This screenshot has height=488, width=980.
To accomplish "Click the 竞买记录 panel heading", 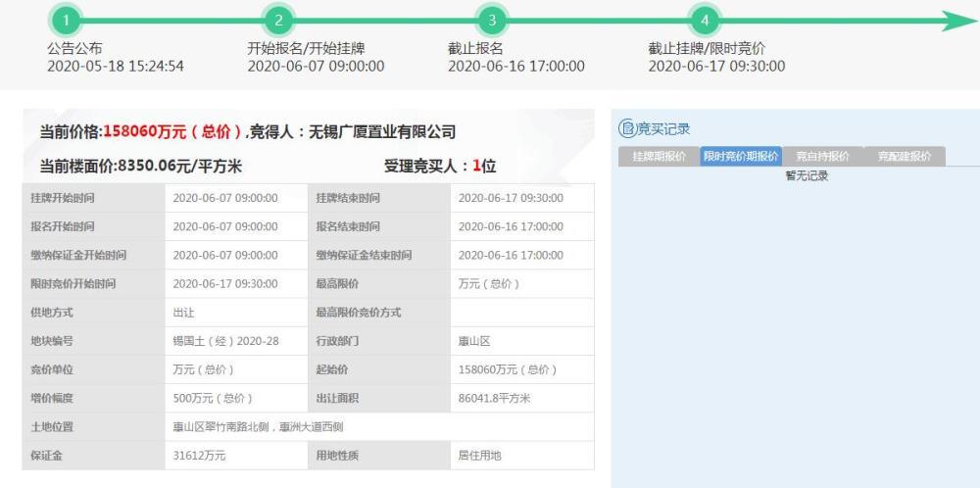I will [664, 128].
